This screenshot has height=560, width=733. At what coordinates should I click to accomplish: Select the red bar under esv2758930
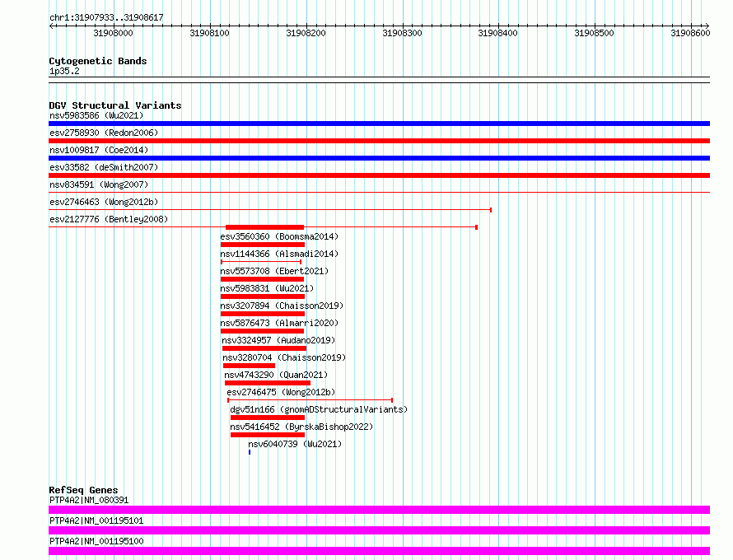tap(379, 141)
